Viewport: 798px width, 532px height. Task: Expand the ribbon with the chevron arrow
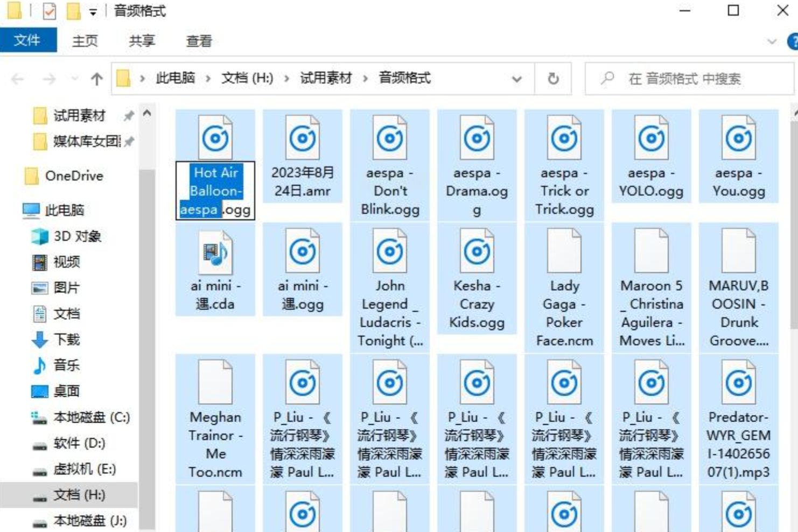coord(772,41)
